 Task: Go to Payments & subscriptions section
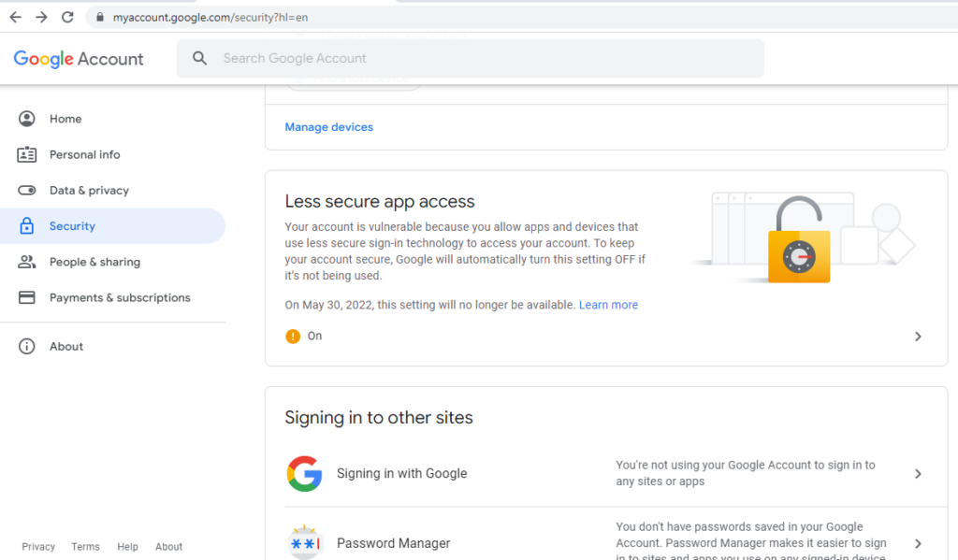pyautogui.click(x=120, y=297)
